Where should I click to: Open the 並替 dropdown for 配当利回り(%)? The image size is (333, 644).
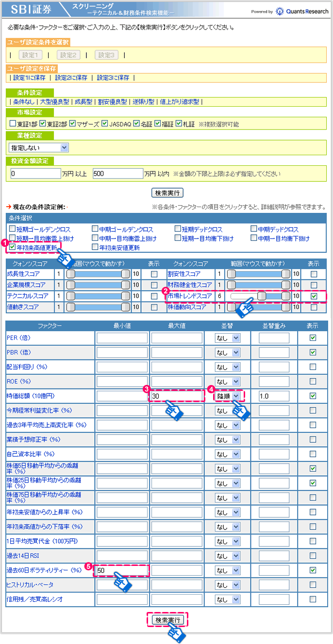click(228, 367)
